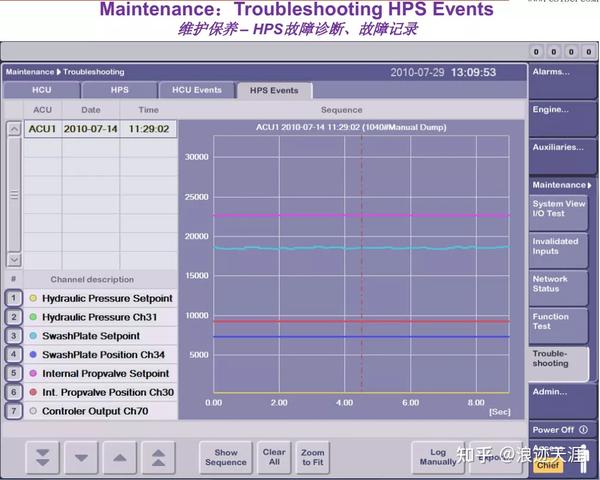Click the event list scroll-down arrow
This screenshot has height=480, width=600.
(14, 260)
